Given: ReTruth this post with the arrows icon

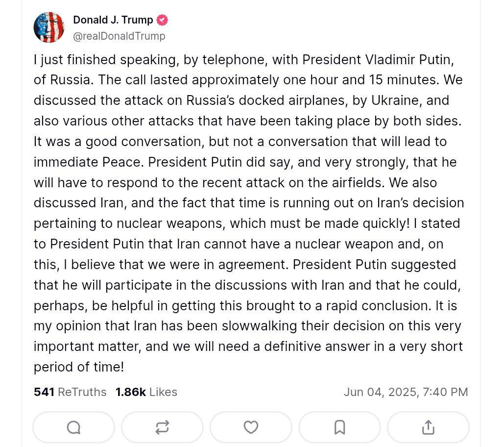Looking at the screenshot, I should pos(162,427).
